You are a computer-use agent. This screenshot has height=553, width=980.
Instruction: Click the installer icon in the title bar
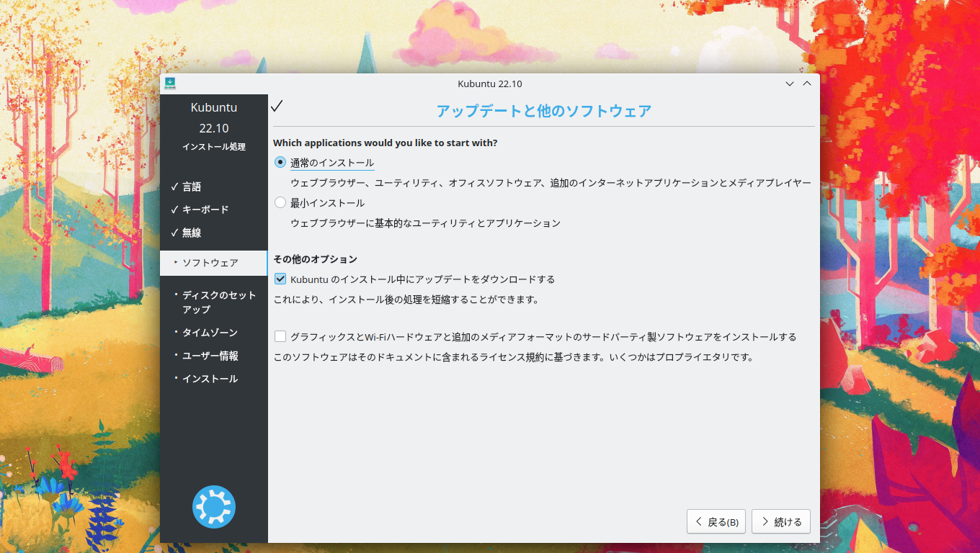170,84
